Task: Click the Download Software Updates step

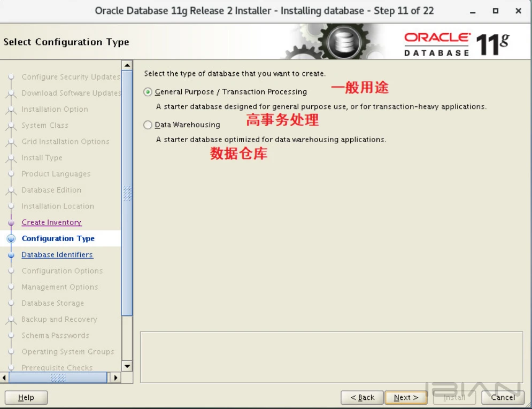Action: click(71, 93)
